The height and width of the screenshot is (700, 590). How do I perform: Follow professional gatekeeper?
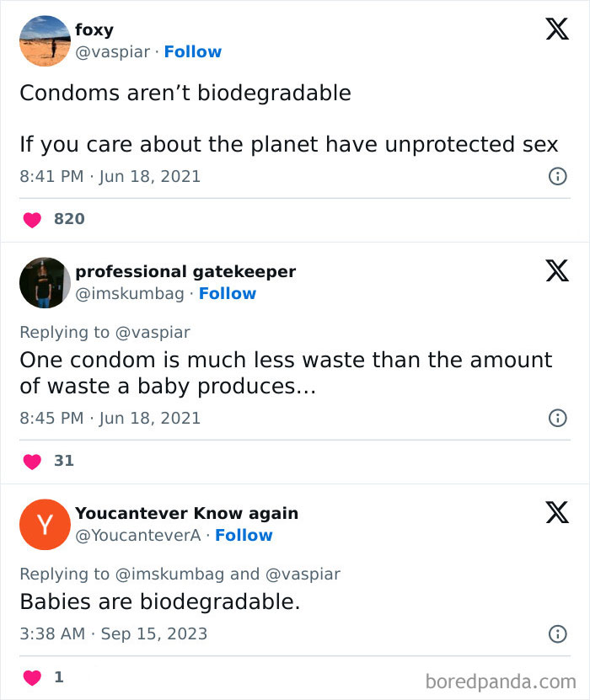(x=228, y=293)
